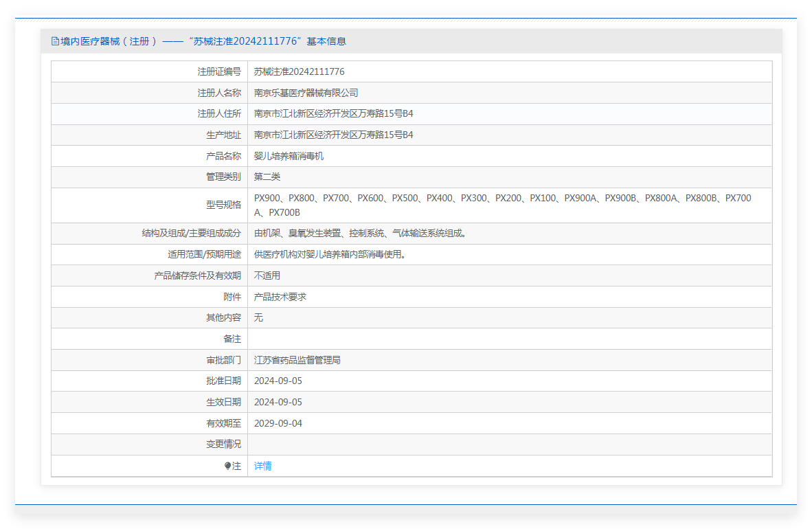The height and width of the screenshot is (529, 812).
Task: Click the expiry date 2029-09-04
Action: (278, 423)
